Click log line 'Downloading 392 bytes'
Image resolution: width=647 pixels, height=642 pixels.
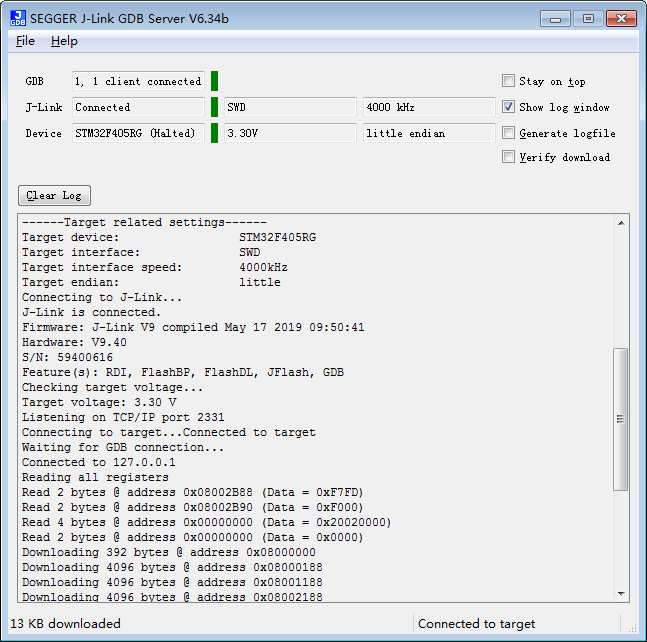point(169,552)
